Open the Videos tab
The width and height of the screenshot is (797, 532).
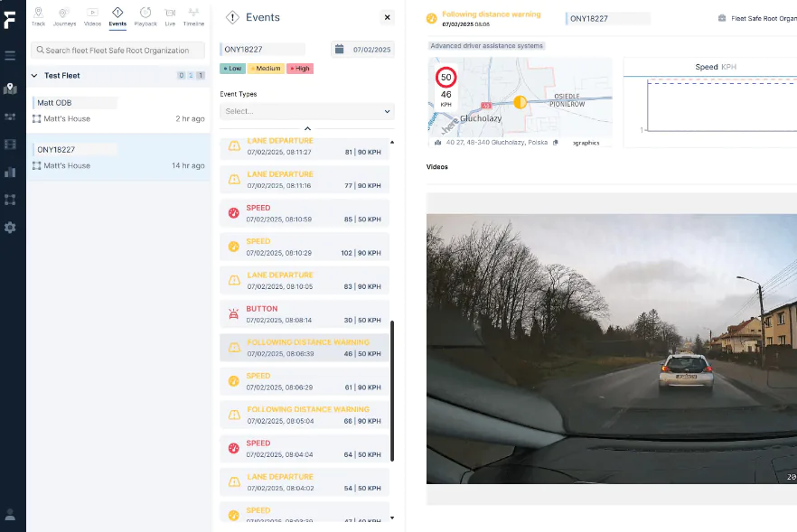coord(92,15)
